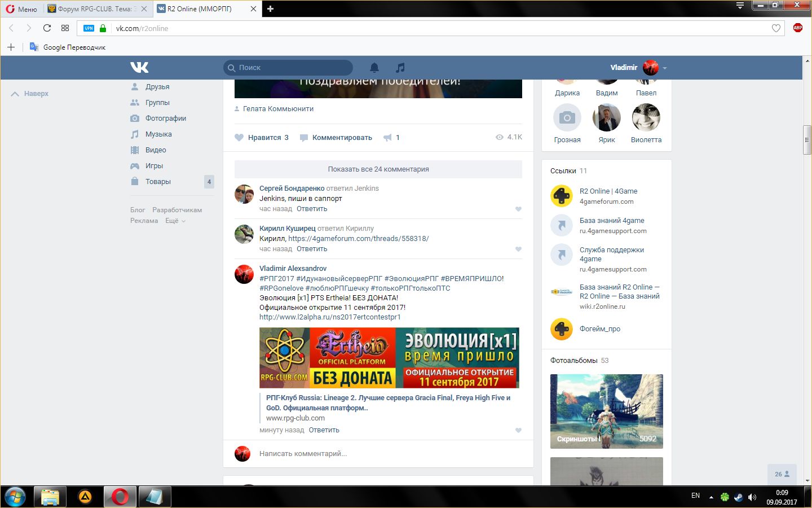Image resolution: width=812 pixels, height=508 pixels.
Task: Open the Speed Dial grid icon
Action: click(x=65, y=28)
